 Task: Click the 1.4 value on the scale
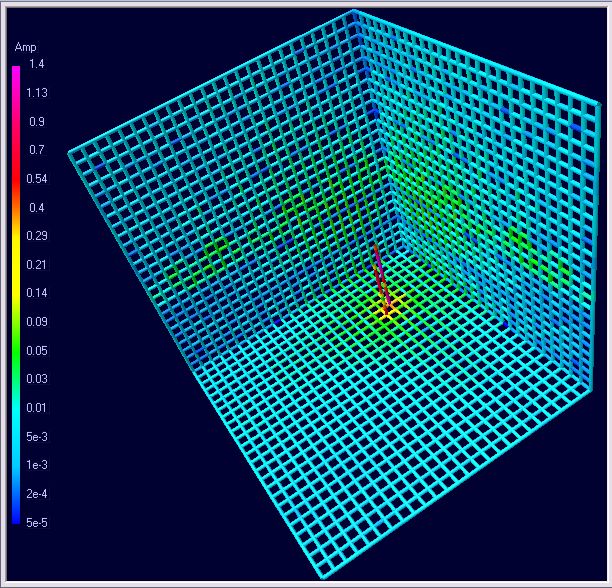click(x=37, y=64)
